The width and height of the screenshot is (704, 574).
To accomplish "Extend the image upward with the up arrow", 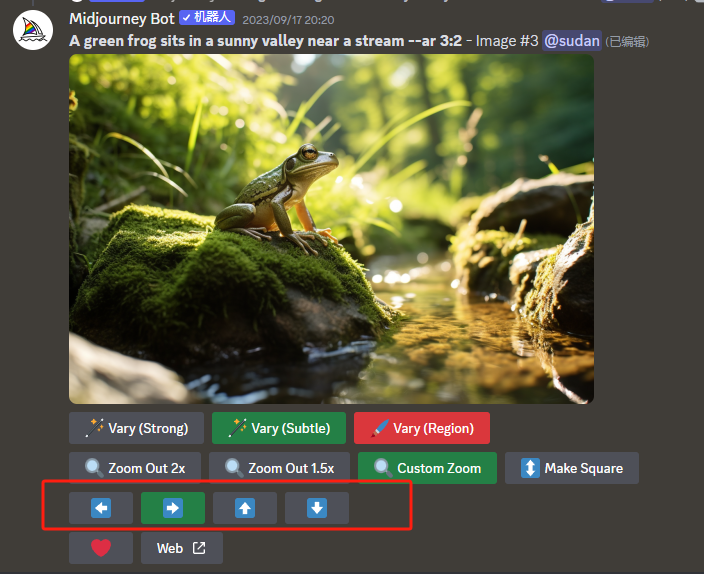I will [245, 508].
